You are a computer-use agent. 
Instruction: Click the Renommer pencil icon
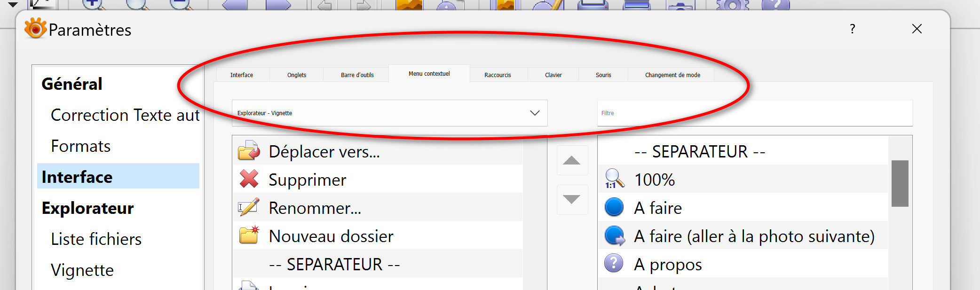248,207
